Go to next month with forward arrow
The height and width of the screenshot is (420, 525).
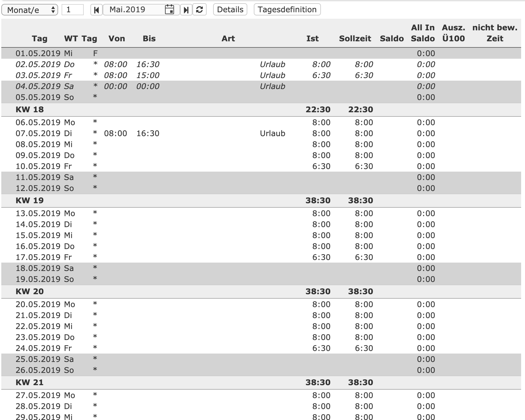(x=186, y=10)
